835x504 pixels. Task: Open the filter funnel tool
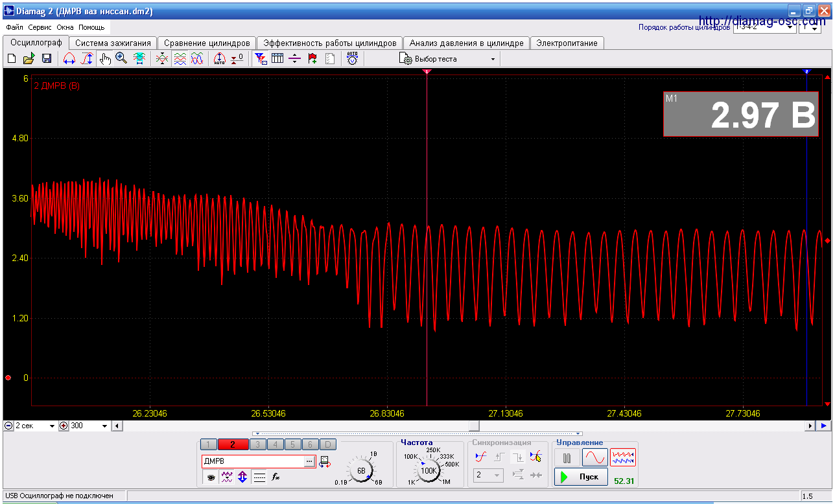[x=261, y=59]
